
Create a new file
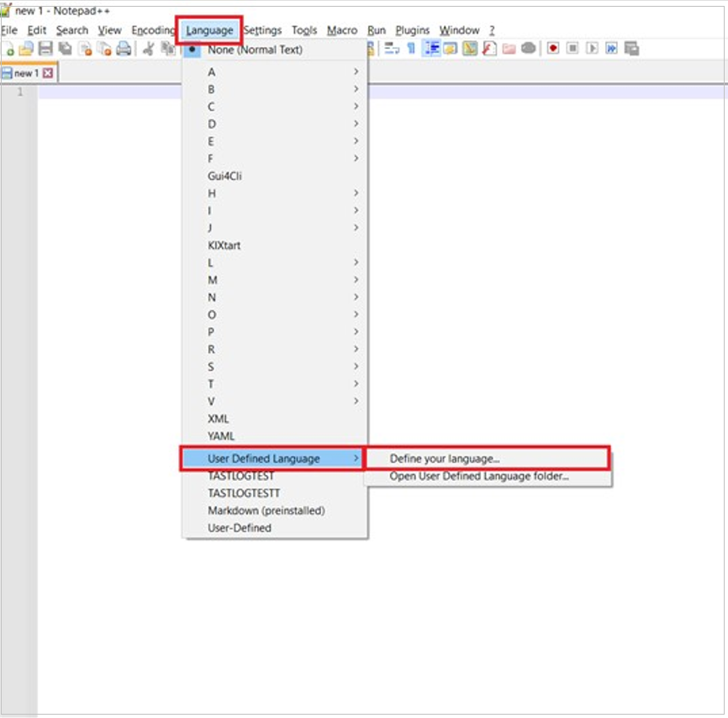[x=8, y=48]
